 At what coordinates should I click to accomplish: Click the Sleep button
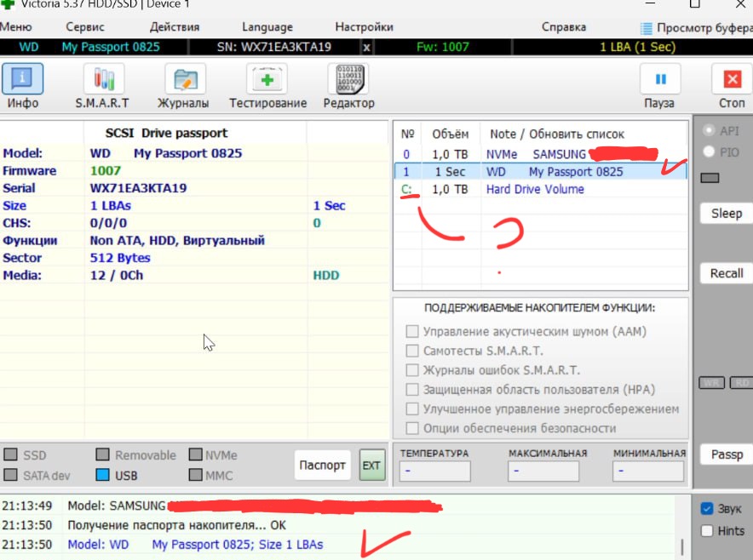point(726,213)
